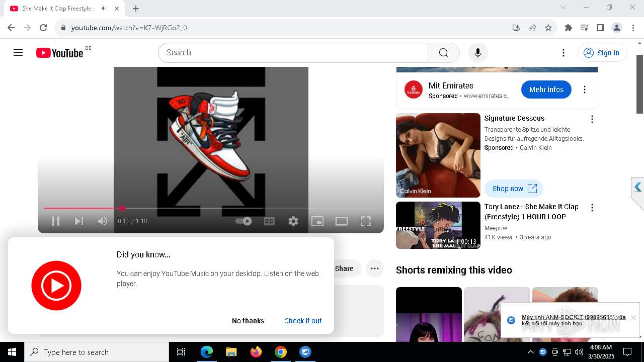
Task: Share this page from the toolbar
Action: click(532, 28)
